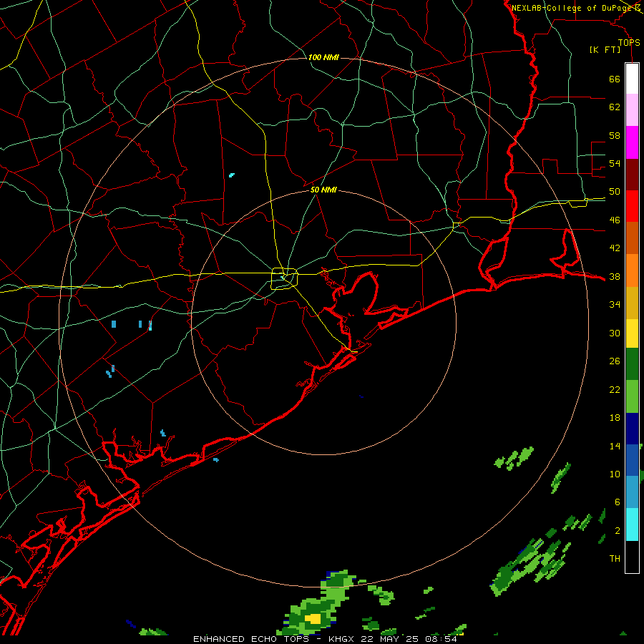Screen dimensions: 644x644
Task: Click the gold 34 kft legend swatch
Action: coord(632,303)
